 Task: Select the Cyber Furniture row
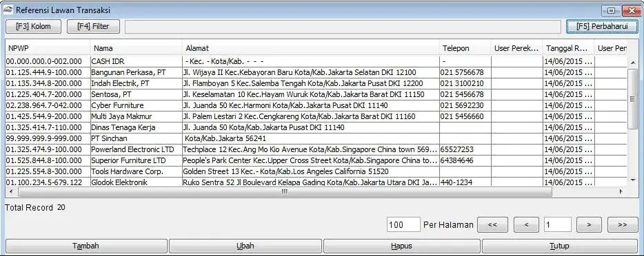pyautogui.click(x=316, y=105)
